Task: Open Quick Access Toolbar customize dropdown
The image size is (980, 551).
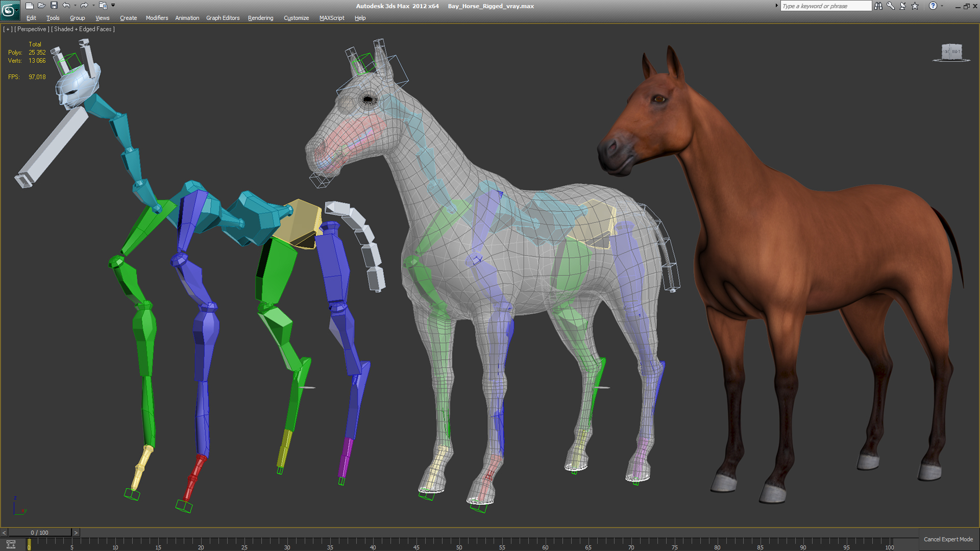Action: 113,6
